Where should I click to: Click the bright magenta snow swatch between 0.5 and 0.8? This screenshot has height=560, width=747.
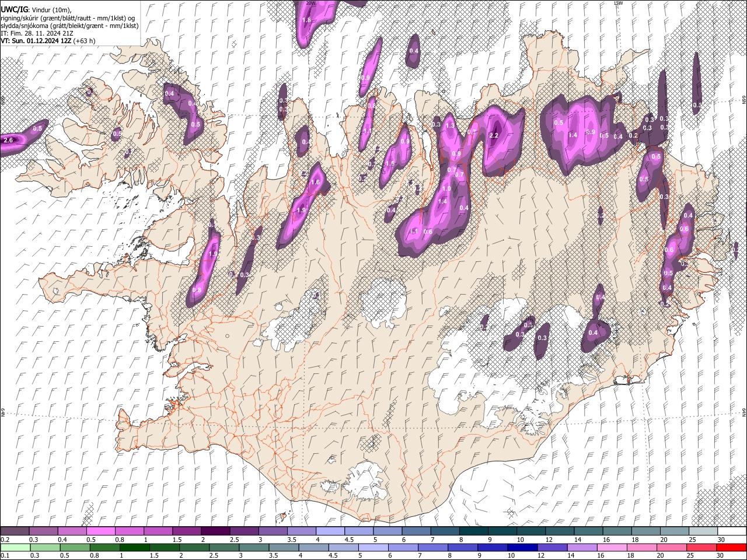(x=100, y=531)
